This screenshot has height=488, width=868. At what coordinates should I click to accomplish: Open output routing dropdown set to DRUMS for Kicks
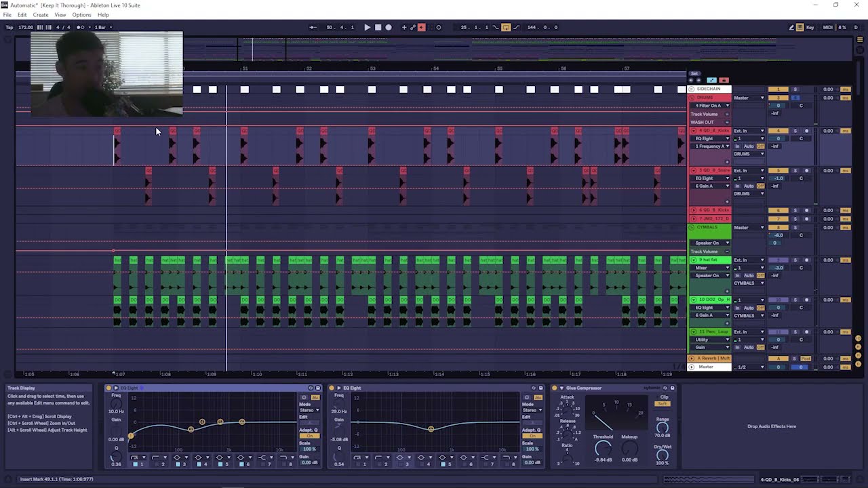pos(749,154)
